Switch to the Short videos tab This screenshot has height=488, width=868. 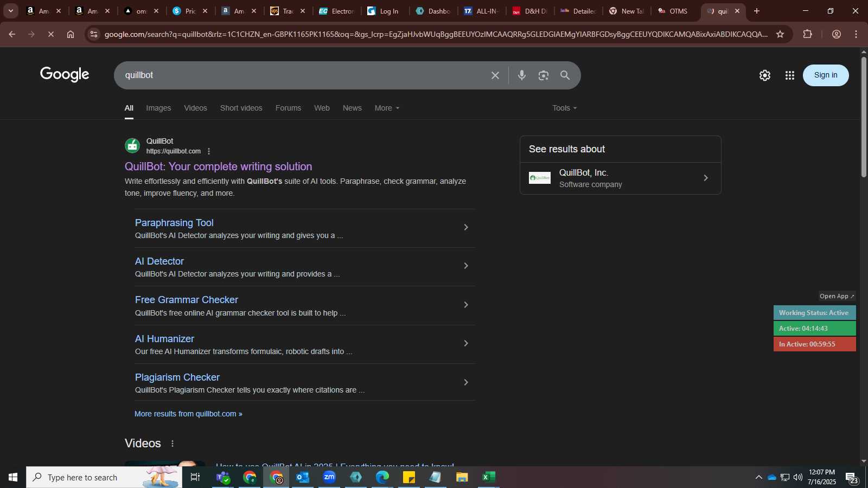tap(241, 108)
